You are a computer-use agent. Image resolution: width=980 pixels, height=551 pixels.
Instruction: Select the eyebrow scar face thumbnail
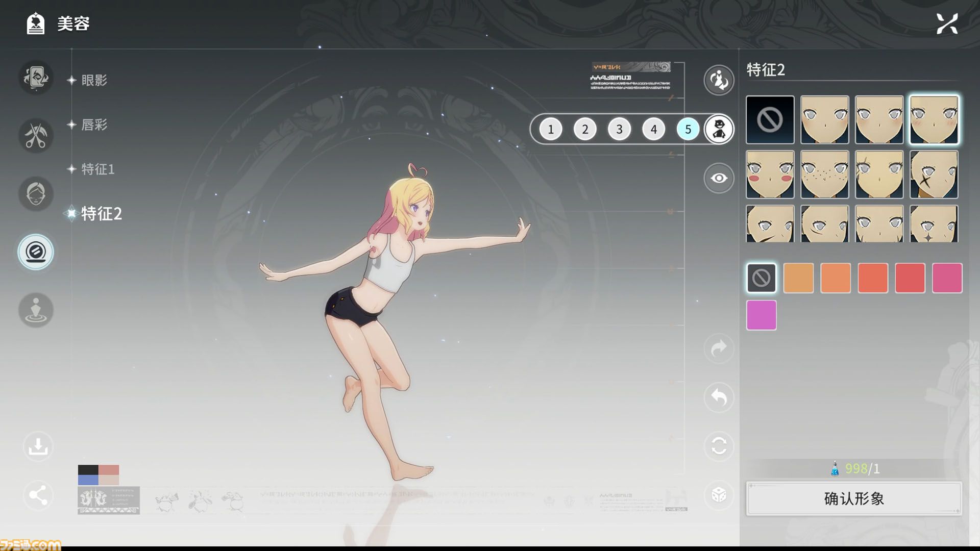click(879, 174)
